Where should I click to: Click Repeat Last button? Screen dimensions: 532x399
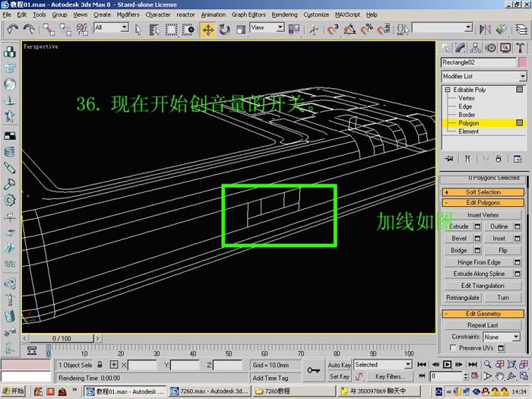click(483, 325)
